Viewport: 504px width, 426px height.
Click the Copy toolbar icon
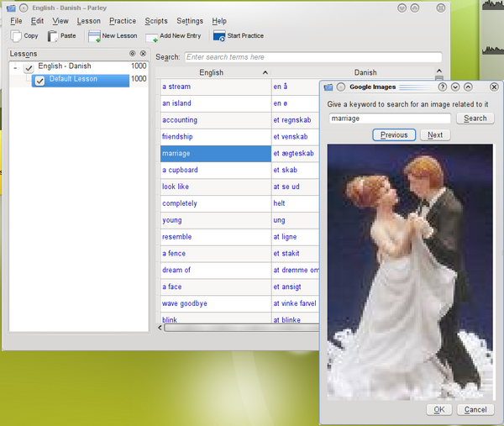(17, 36)
